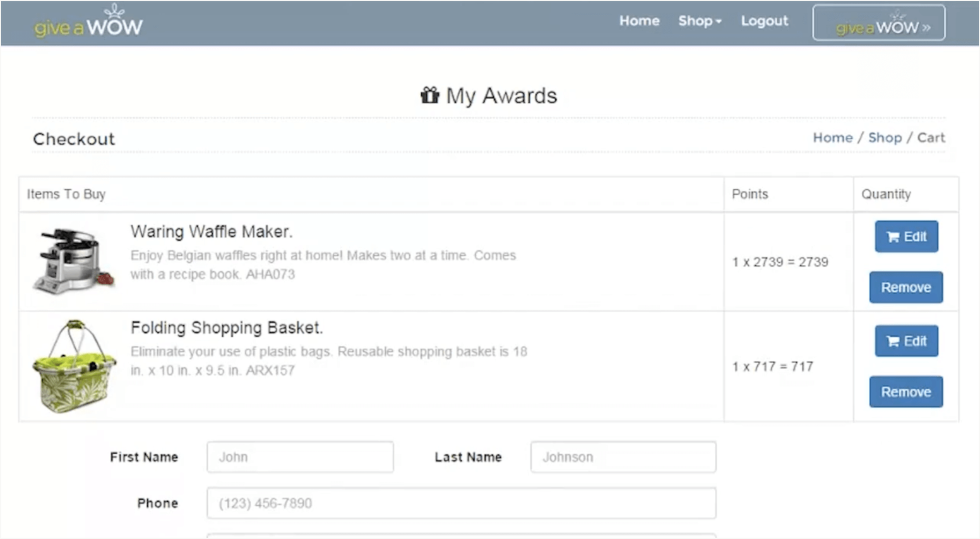Remove the Folding Shopping Basket from cart
Viewport: 980px width, 539px height.
tap(906, 392)
